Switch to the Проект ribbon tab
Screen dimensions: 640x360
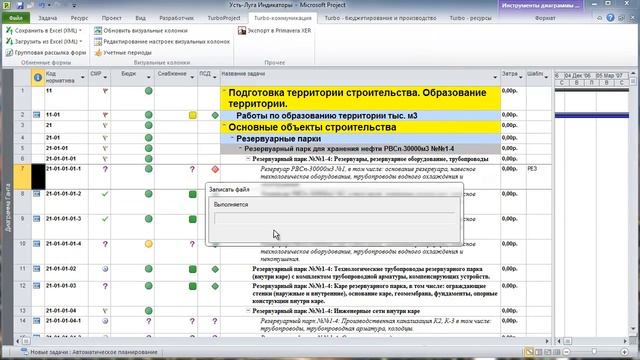coord(111,18)
